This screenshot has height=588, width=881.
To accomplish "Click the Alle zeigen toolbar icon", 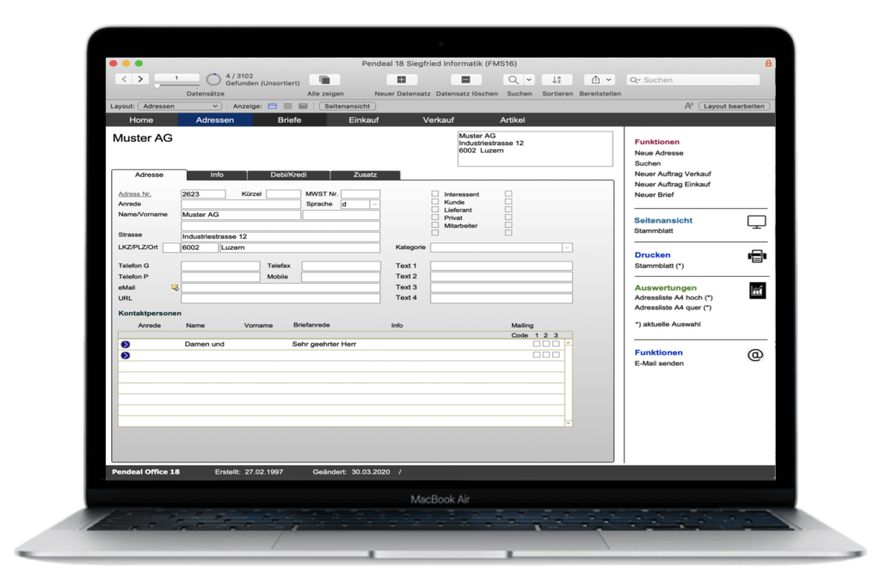I will coord(325,79).
